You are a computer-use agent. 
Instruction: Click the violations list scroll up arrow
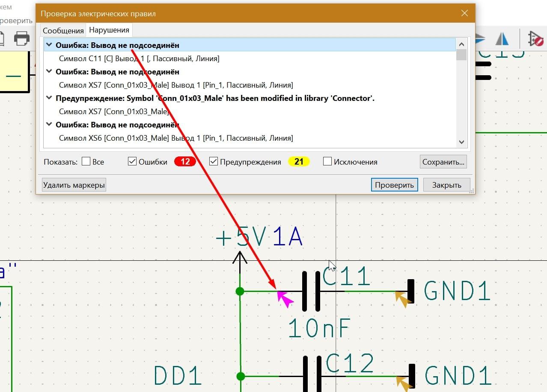[461, 44]
